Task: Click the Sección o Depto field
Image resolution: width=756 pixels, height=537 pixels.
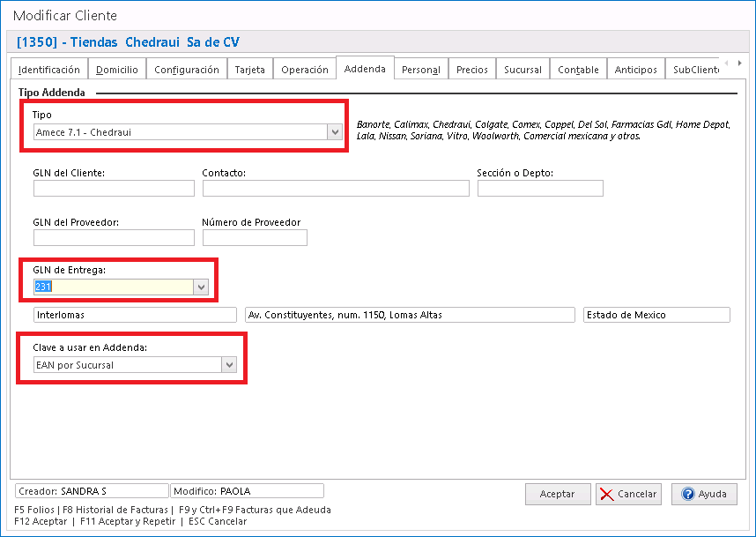Action: (x=540, y=189)
